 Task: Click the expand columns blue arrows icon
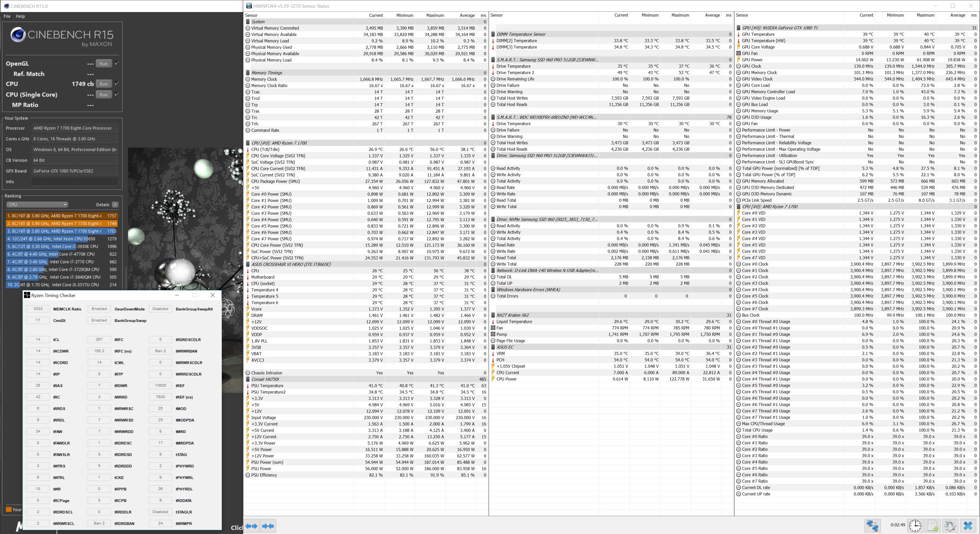pyautogui.click(x=252, y=526)
